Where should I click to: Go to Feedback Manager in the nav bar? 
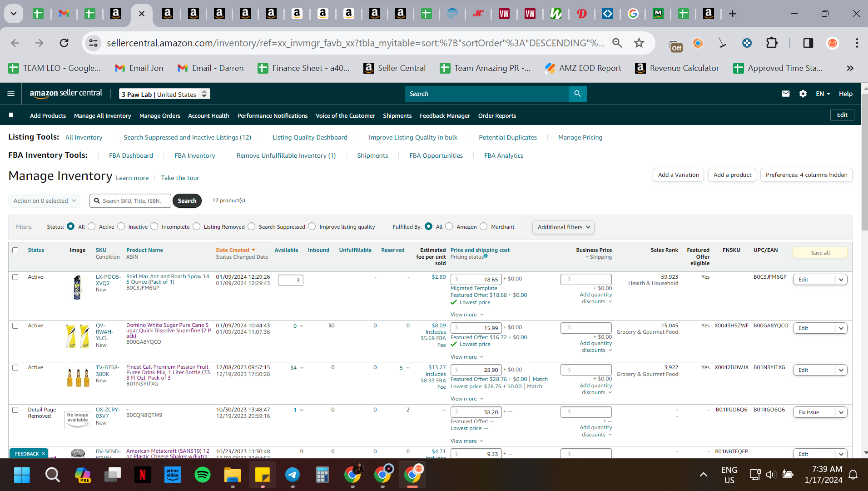[x=445, y=115]
